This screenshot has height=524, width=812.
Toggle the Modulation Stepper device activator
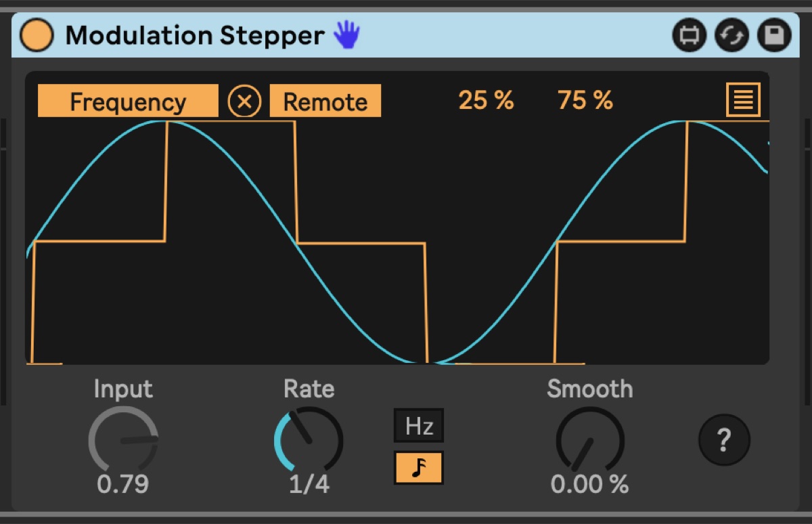[x=37, y=36]
